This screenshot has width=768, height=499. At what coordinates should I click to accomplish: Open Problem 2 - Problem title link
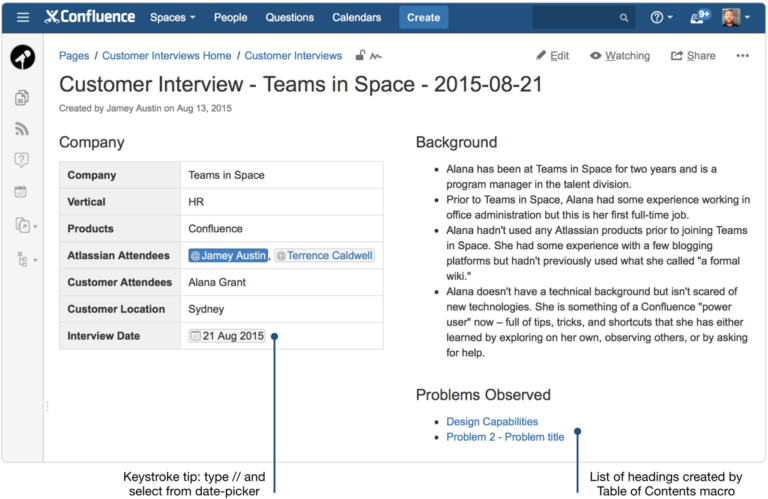tap(505, 437)
